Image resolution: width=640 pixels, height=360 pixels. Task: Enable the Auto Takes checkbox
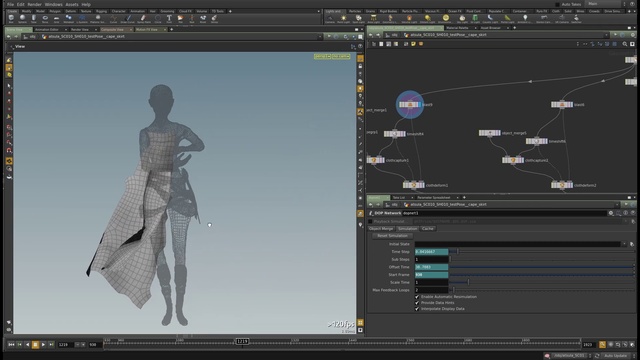(x=558, y=4)
